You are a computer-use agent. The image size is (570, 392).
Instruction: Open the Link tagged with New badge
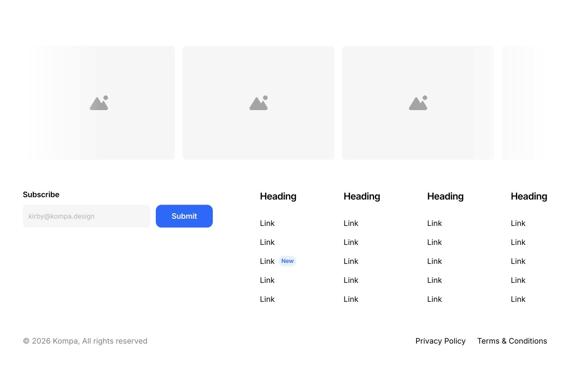click(267, 261)
